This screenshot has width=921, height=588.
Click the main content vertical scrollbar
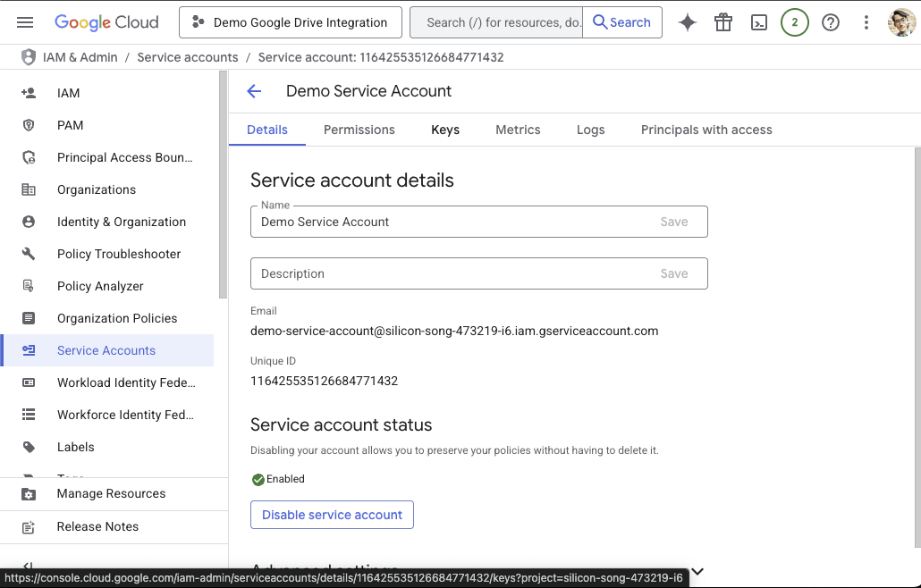coord(917,346)
